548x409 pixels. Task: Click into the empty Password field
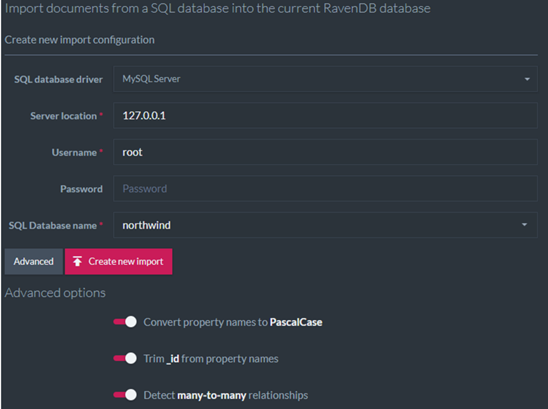[325, 189]
